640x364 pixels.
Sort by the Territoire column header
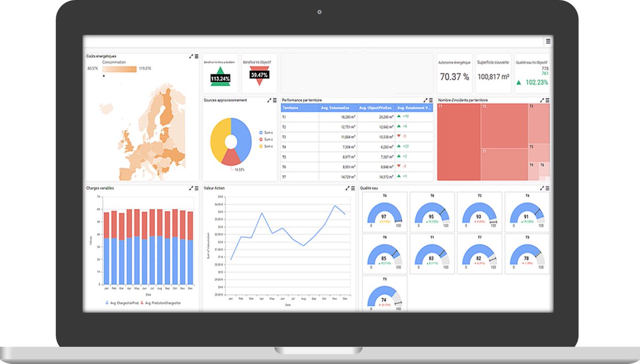pos(300,108)
